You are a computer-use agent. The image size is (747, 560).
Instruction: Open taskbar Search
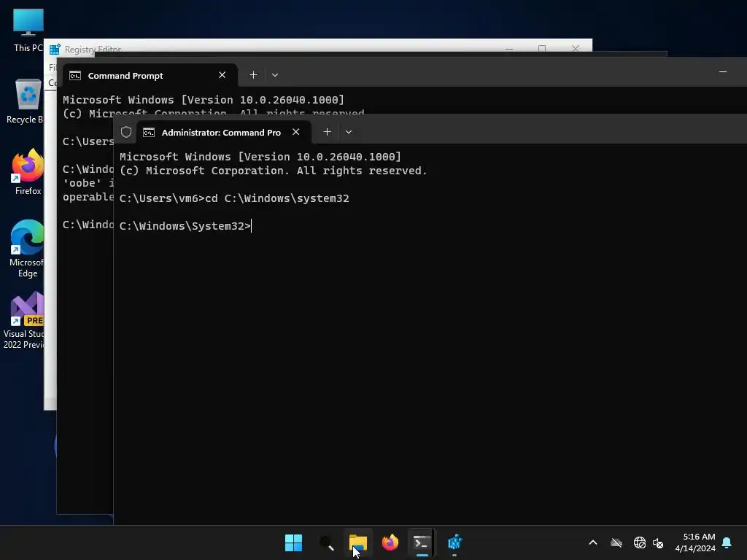pyautogui.click(x=326, y=542)
